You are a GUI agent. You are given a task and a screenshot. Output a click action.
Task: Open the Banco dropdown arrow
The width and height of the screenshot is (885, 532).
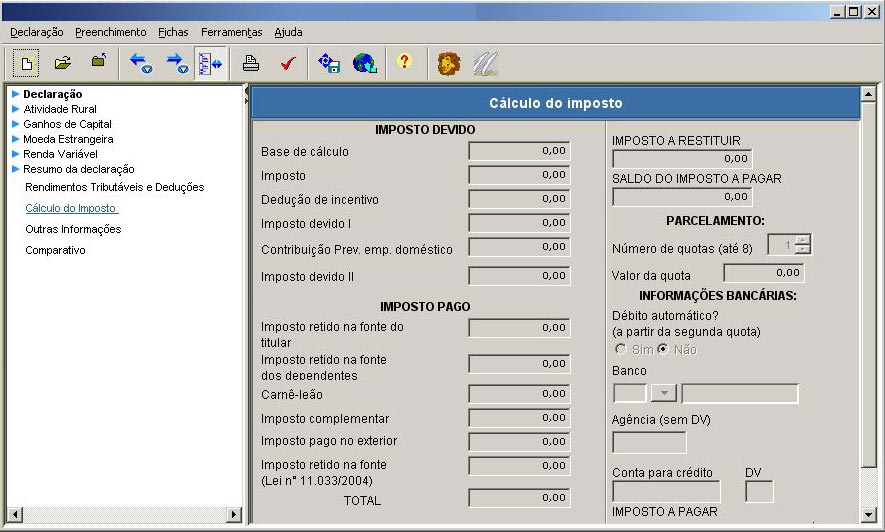[x=663, y=393]
